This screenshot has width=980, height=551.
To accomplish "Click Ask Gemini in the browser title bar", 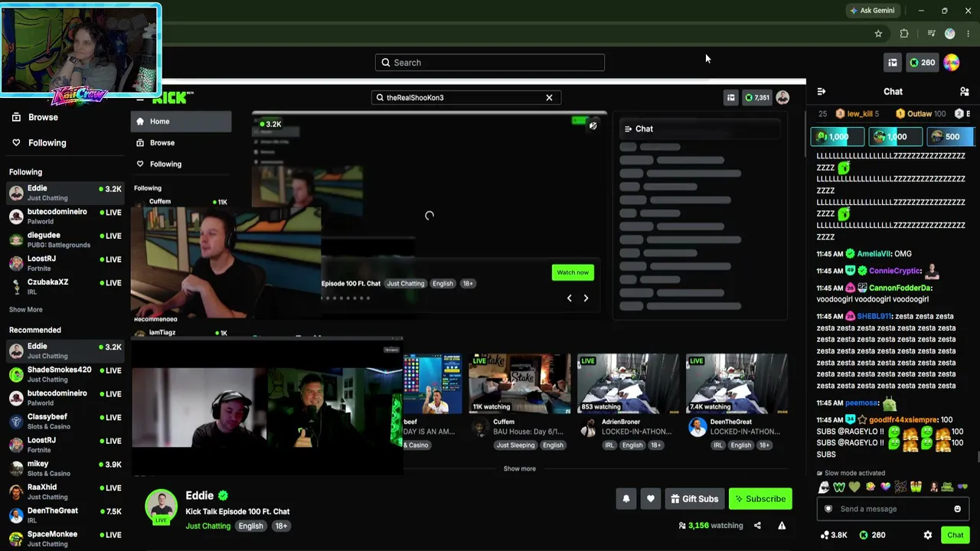I will (x=872, y=11).
